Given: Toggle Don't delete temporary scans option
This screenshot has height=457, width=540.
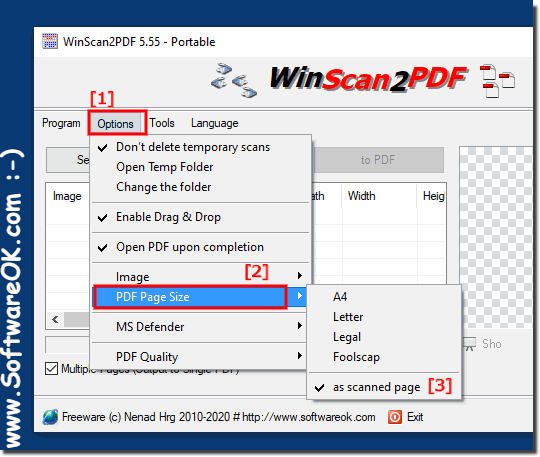Looking at the screenshot, I should click(200, 147).
